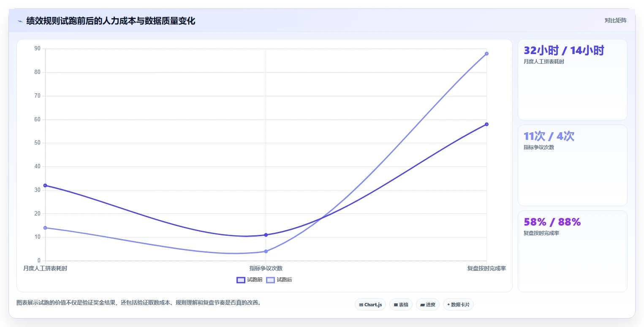Click the 表格 tag icon
This screenshot has width=644, height=327.
396,305
